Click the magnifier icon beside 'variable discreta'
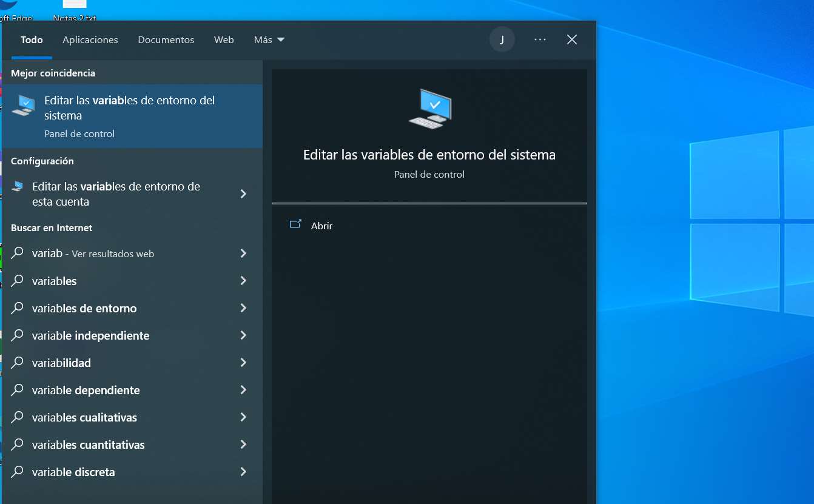Image resolution: width=814 pixels, height=504 pixels. (x=16, y=472)
